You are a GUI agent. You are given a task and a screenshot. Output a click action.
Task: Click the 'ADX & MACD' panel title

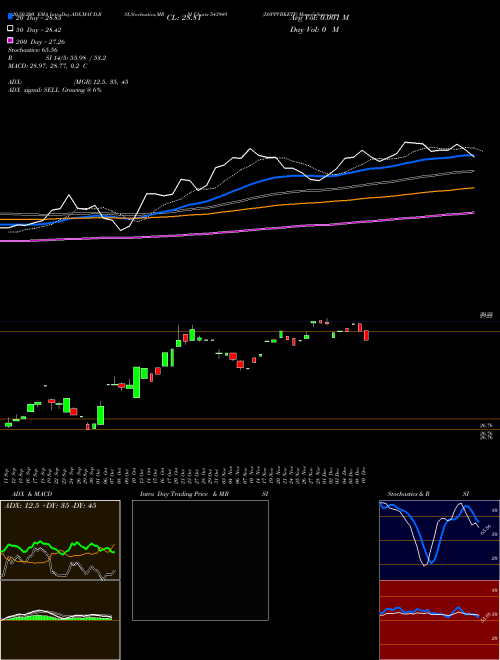[x=32, y=494]
